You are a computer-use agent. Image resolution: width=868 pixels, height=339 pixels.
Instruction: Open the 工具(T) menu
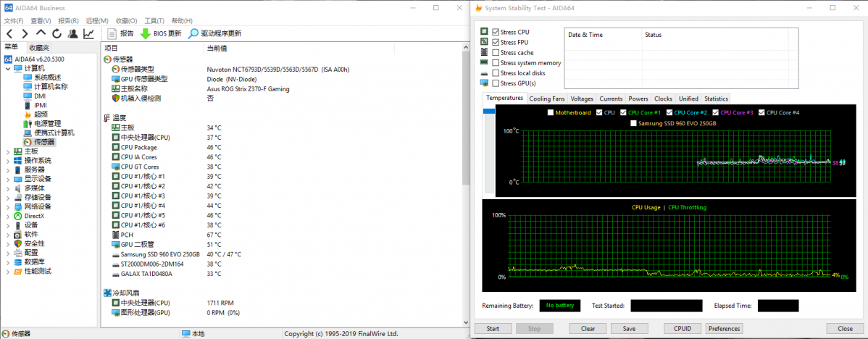pyautogui.click(x=154, y=21)
